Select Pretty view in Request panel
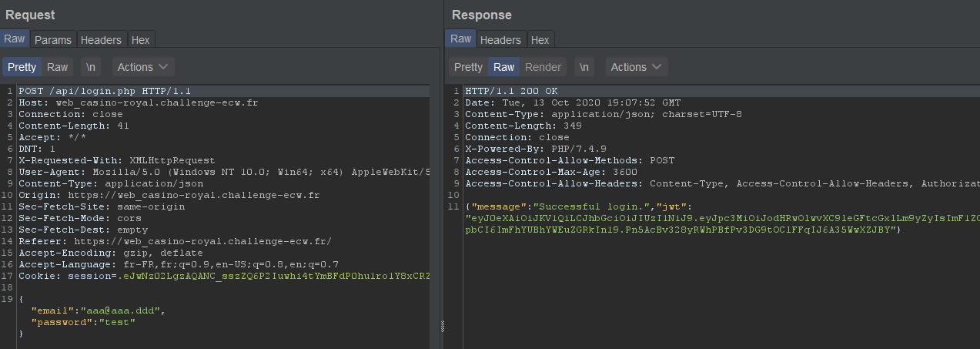The image size is (980, 349). coord(22,67)
